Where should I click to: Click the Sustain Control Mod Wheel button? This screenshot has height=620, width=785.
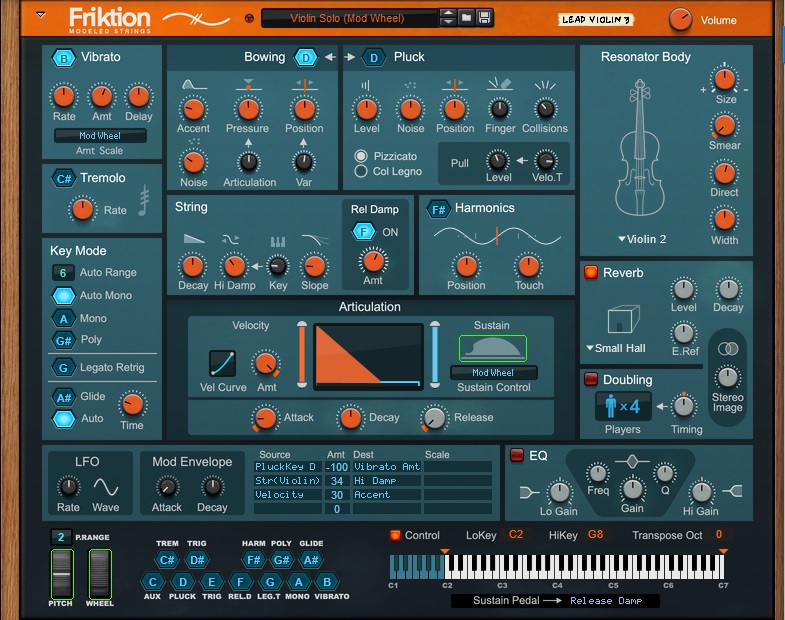click(x=493, y=373)
